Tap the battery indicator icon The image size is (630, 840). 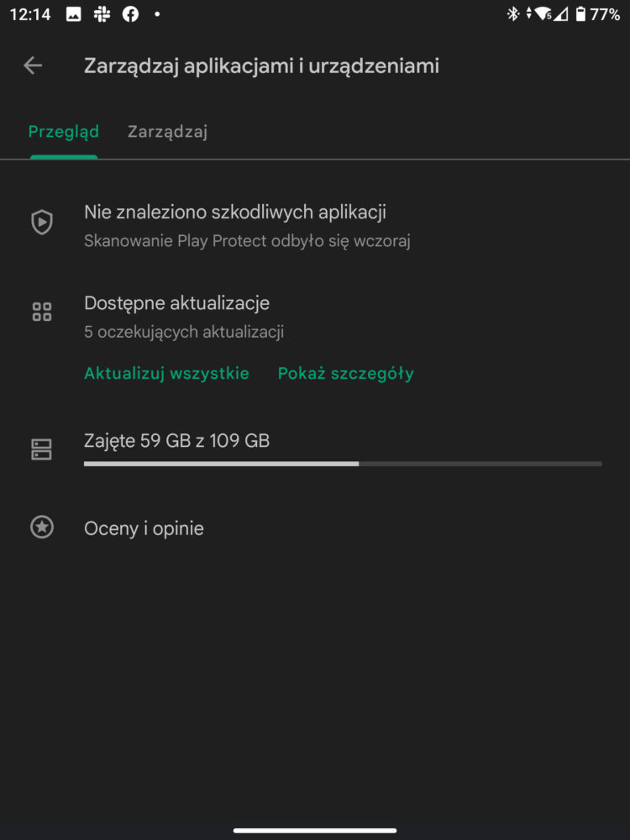tap(580, 14)
